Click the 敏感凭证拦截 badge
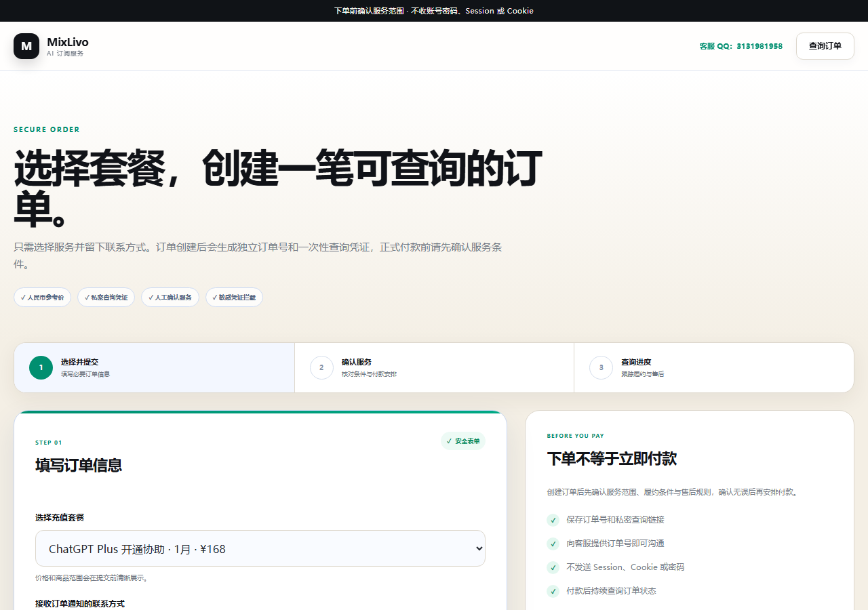Image resolution: width=868 pixels, height=610 pixels. coord(234,298)
